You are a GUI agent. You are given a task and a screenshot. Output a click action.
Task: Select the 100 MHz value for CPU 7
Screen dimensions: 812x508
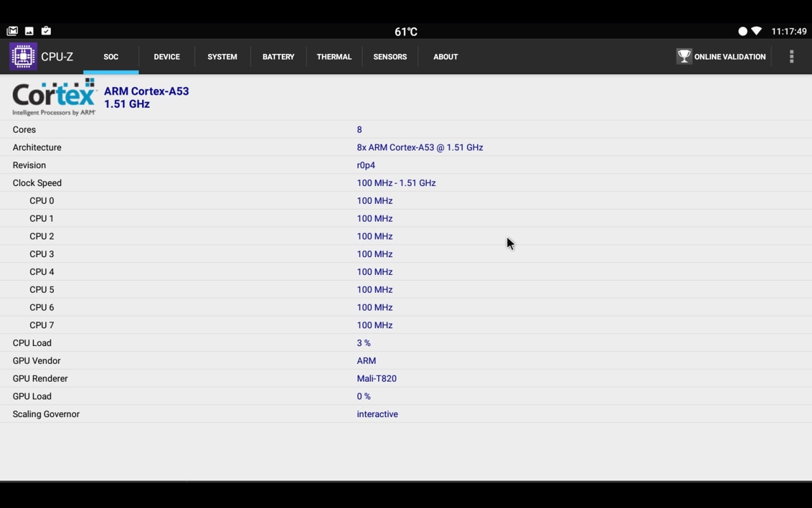pos(375,325)
